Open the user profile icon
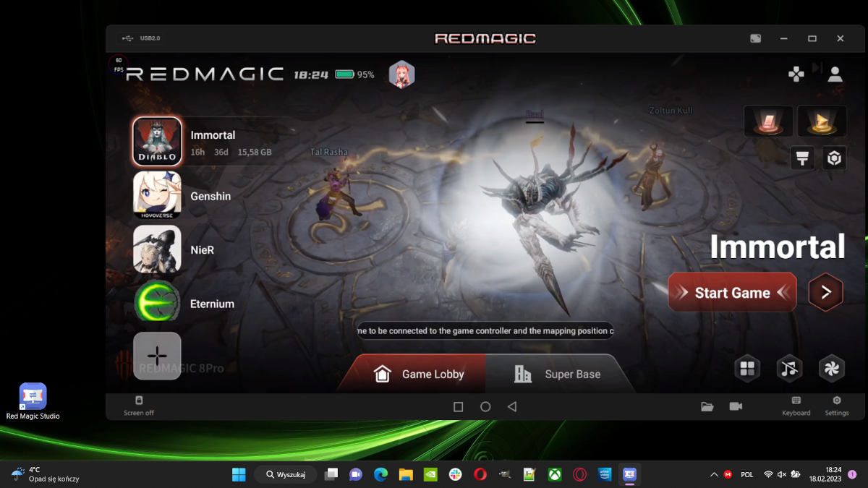 click(835, 74)
